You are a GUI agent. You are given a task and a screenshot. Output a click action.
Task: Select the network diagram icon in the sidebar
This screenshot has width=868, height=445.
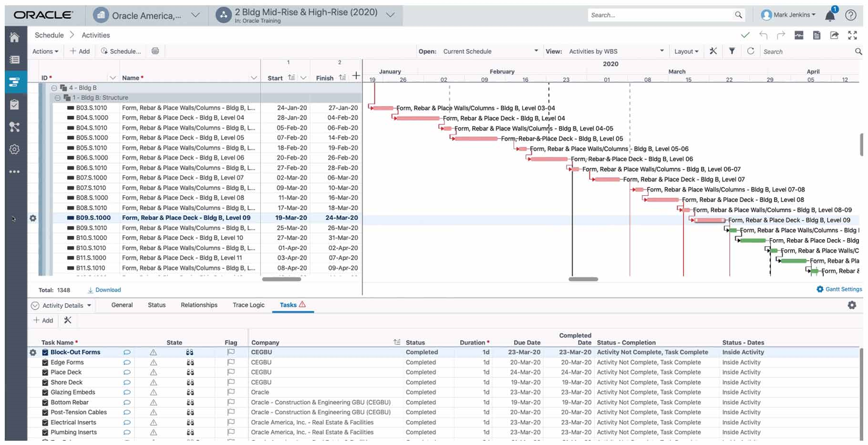coord(14,127)
